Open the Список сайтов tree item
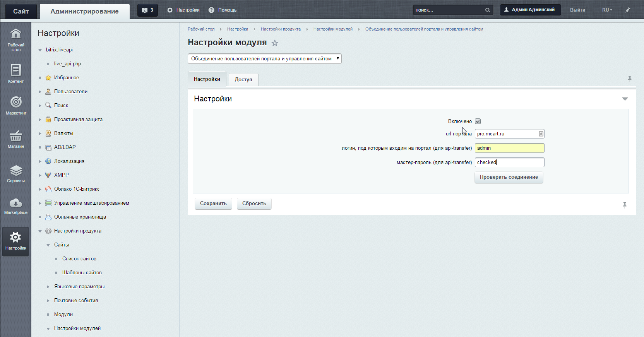Image resolution: width=644 pixels, height=337 pixels. tap(79, 259)
